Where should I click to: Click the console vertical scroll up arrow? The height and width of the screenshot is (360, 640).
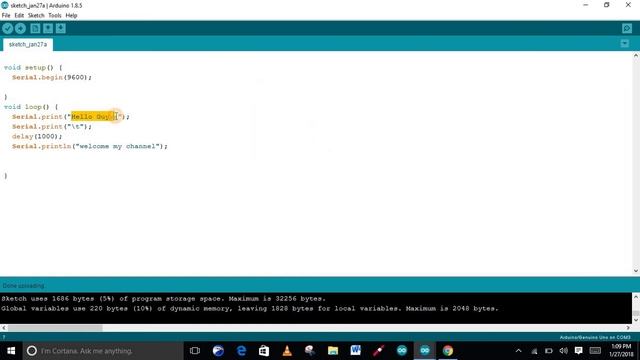tap(636, 297)
